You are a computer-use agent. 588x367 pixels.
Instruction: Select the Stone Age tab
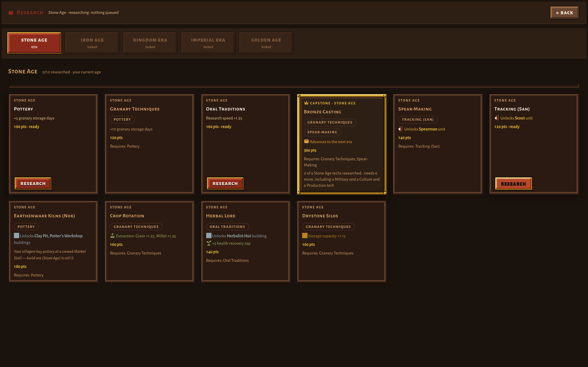click(34, 43)
